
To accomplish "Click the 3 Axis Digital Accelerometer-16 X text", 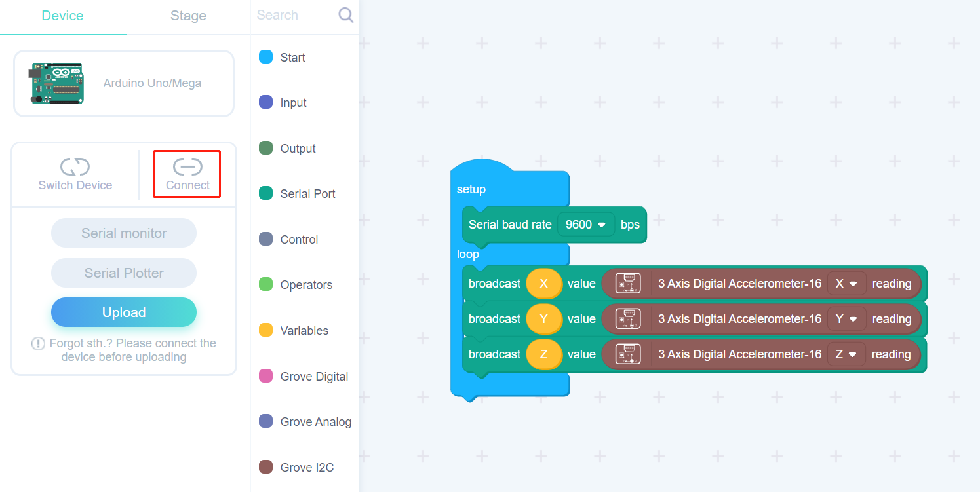I will [739, 284].
